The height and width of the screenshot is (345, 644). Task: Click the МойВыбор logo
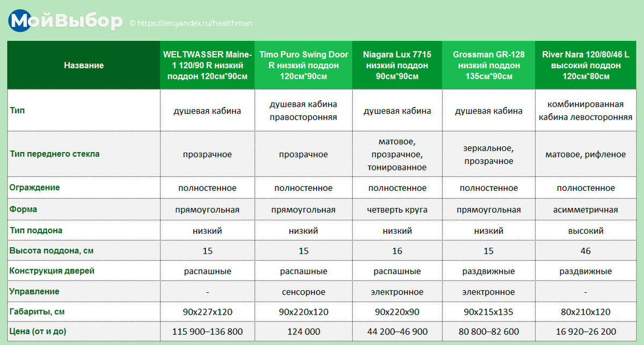[x=65, y=21]
